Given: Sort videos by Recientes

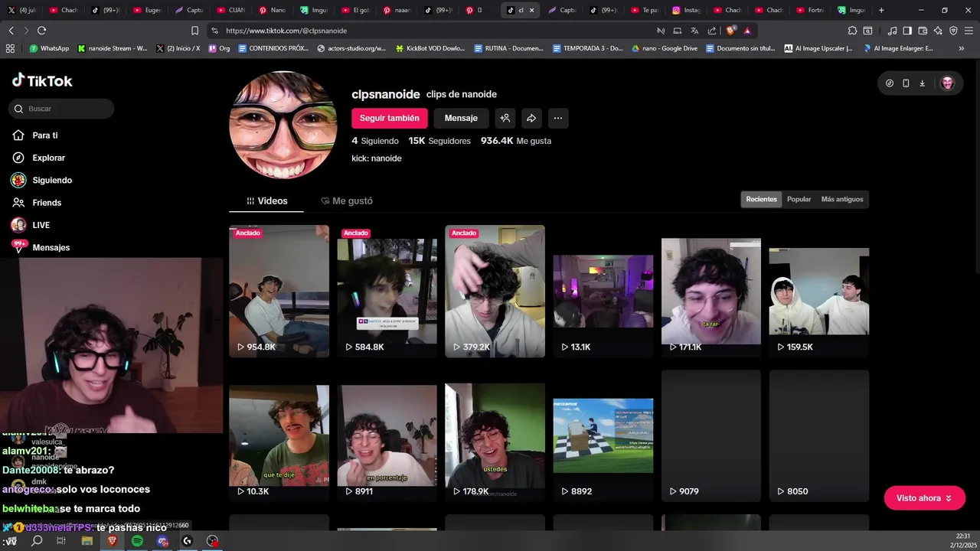Looking at the screenshot, I should click(x=761, y=199).
